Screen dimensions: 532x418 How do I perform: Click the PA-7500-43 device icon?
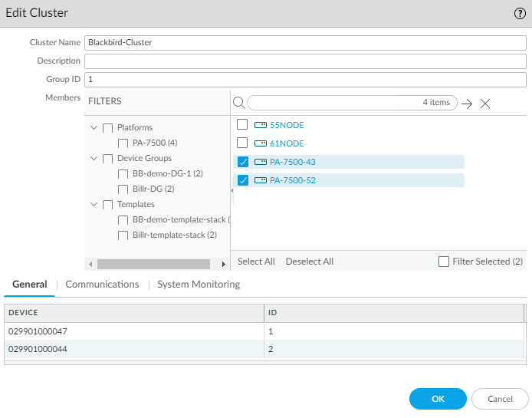pyautogui.click(x=260, y=162)
